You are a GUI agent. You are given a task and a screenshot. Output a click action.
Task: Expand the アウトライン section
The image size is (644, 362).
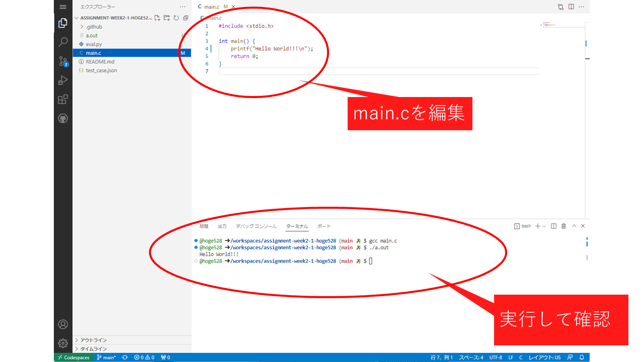click(x=93, y=340)
